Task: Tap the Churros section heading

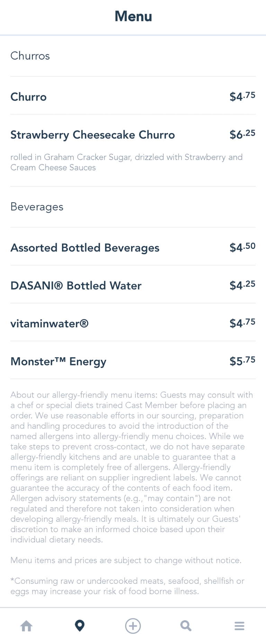Action: [30, 56]
